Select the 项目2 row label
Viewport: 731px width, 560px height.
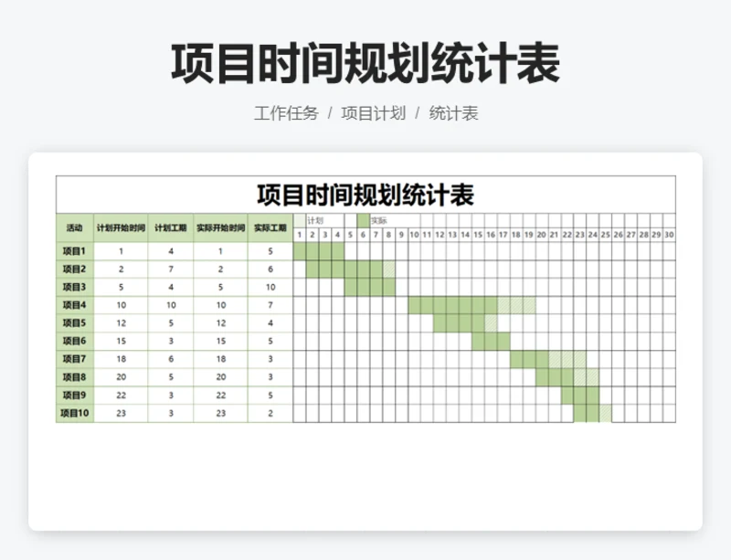(x=75, y=269)
